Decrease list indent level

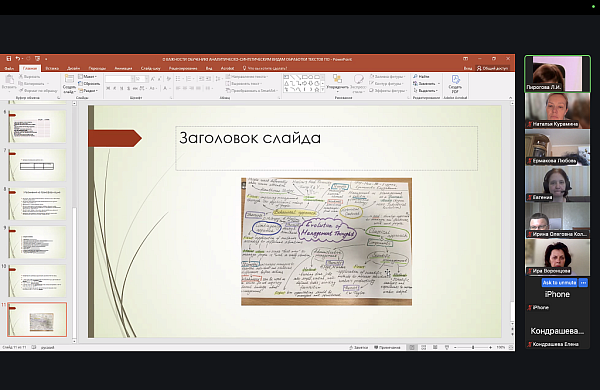coord(202,79)
